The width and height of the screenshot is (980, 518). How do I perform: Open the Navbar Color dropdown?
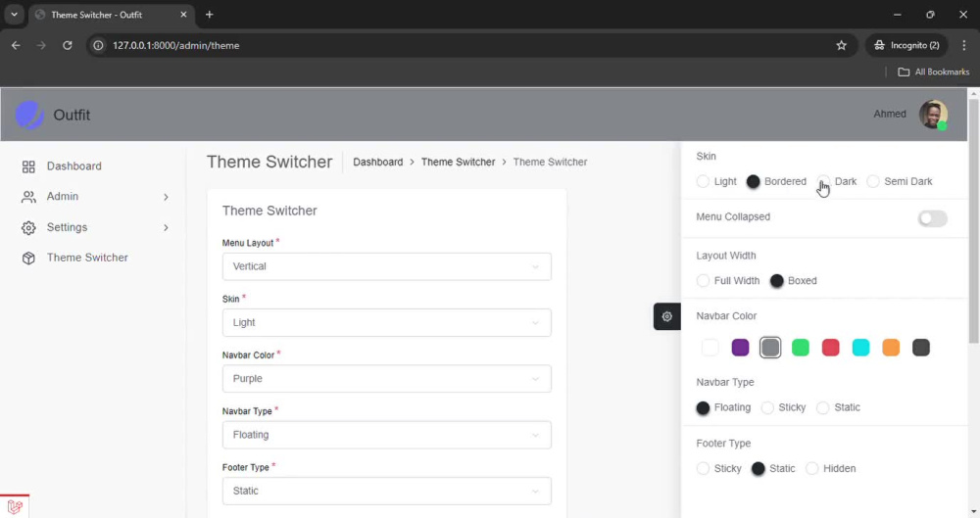(387, 379)
